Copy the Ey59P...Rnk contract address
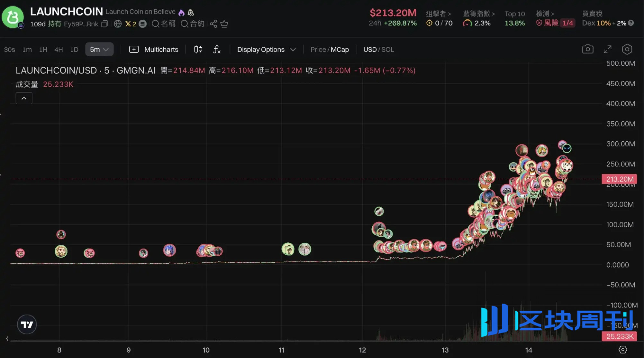 point(105,24)
